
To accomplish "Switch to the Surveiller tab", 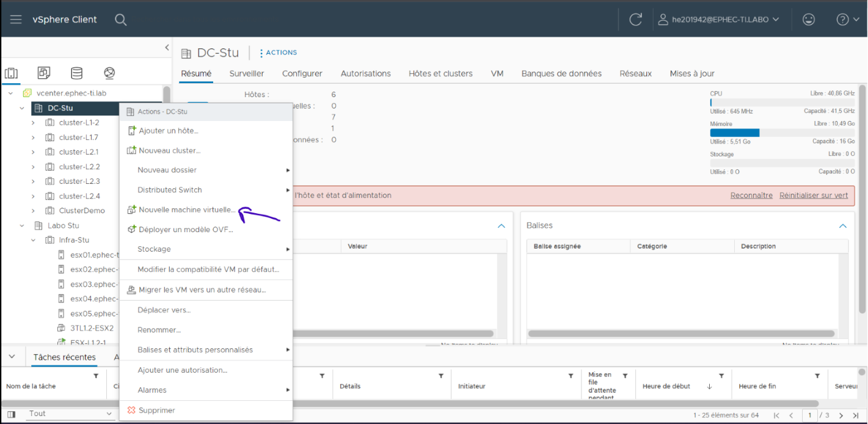I will point(247,73).
